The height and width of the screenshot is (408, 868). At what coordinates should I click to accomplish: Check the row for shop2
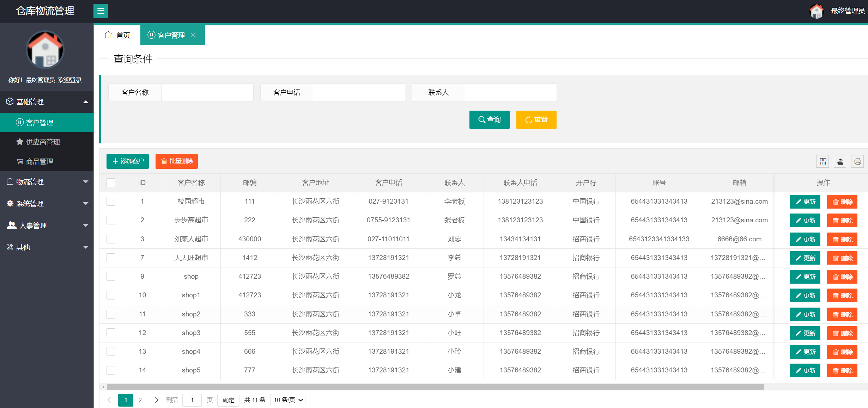111,314
